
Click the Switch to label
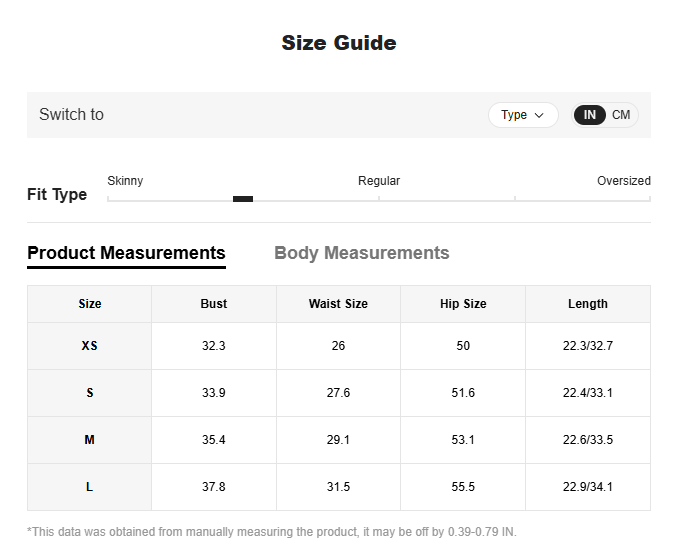pyautogui.click(x=71, y=114)
